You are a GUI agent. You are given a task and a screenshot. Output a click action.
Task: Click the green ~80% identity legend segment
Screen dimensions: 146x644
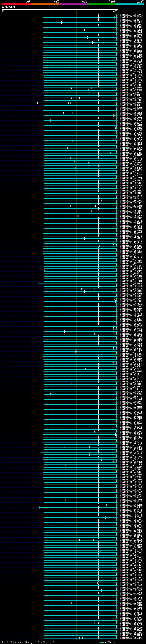click(101, 4)
